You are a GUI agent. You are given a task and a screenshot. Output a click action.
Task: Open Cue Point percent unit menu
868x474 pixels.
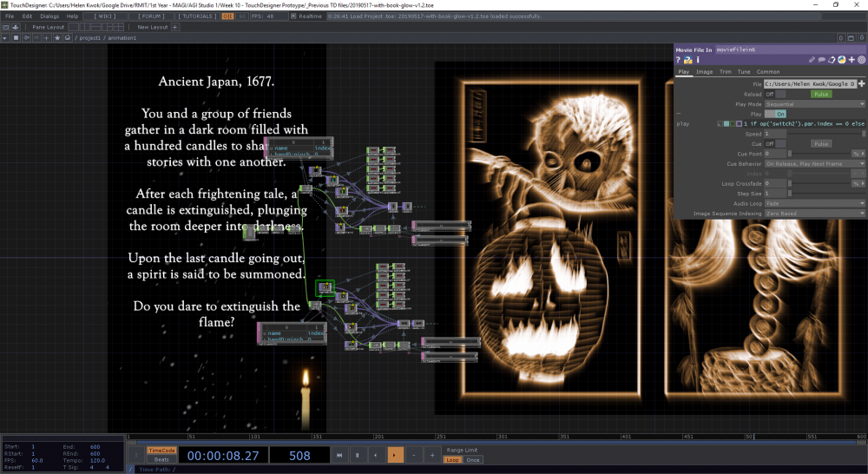point(858,154)
